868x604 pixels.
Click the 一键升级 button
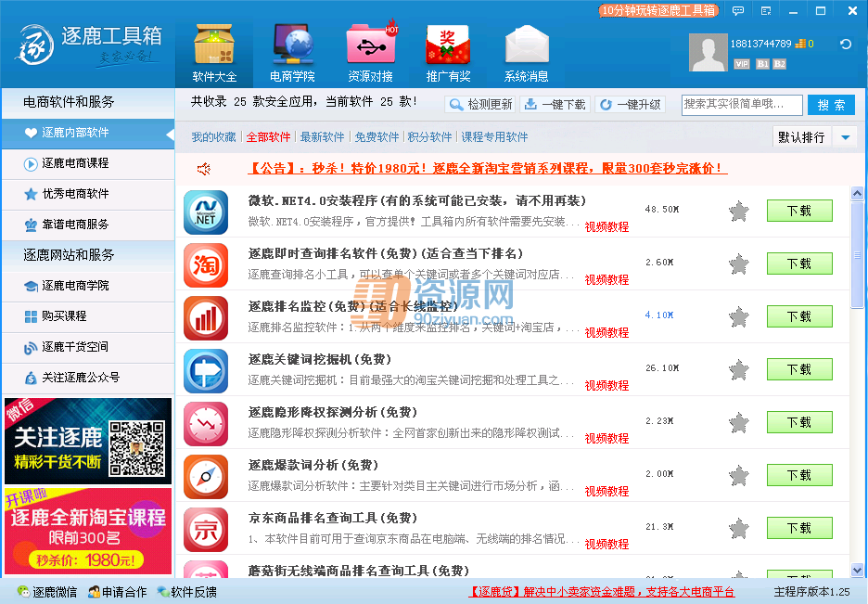pyautogui.click(x=630, y=104)
